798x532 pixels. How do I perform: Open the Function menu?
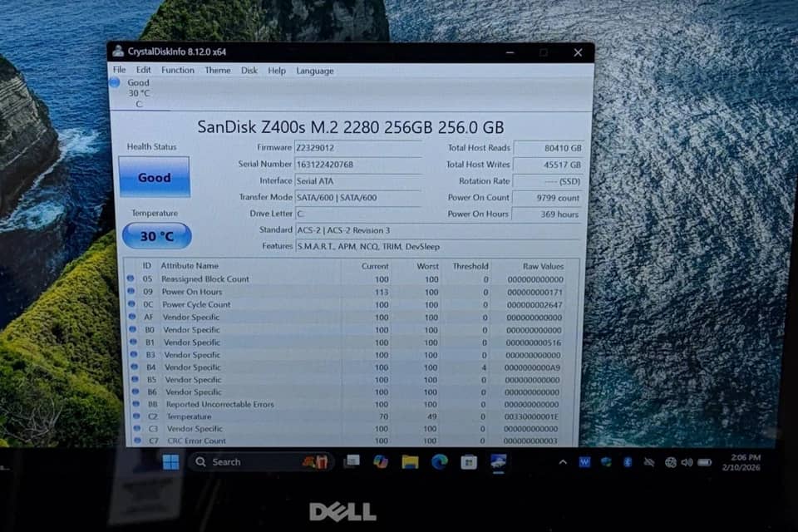point(178,70)
